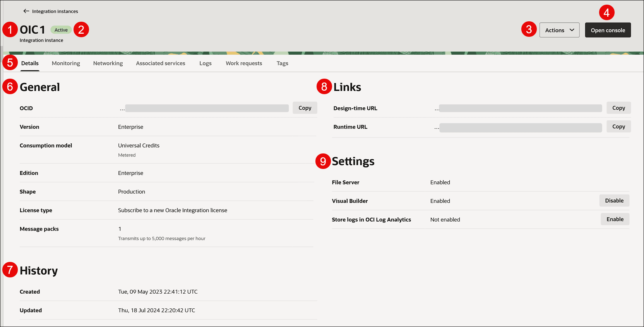
Task: Switch to the Tags tab
Action: (x=282, y=63)
